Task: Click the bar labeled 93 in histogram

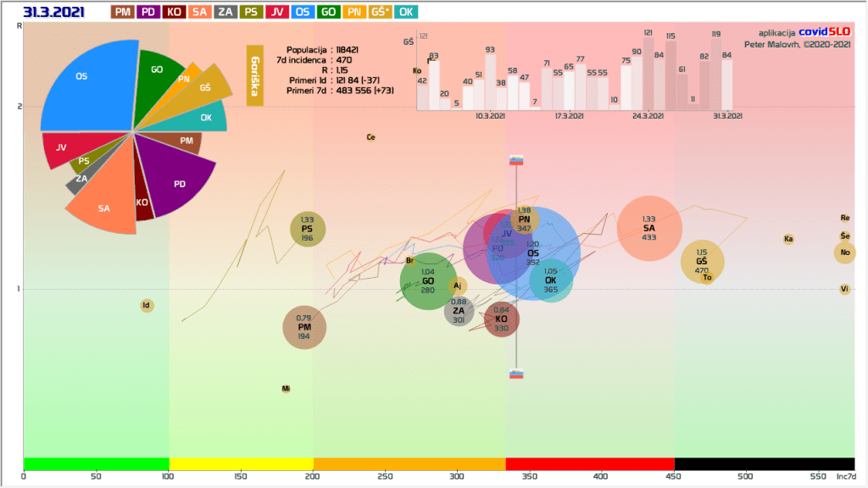Action: click(x=490, y=76)
